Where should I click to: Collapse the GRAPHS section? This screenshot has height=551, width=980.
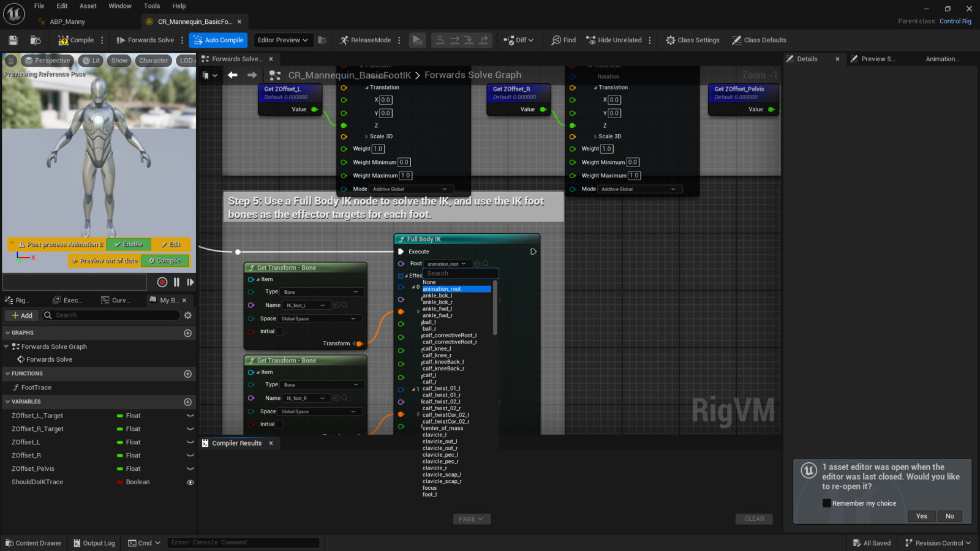(7, 333)
